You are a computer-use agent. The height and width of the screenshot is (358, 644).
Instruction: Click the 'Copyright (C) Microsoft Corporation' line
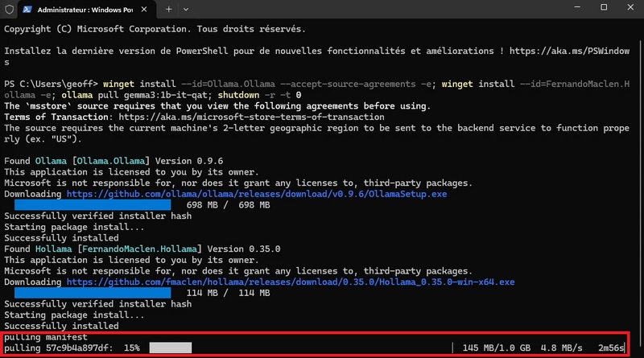pyautogui.click(x=155, y=29)
